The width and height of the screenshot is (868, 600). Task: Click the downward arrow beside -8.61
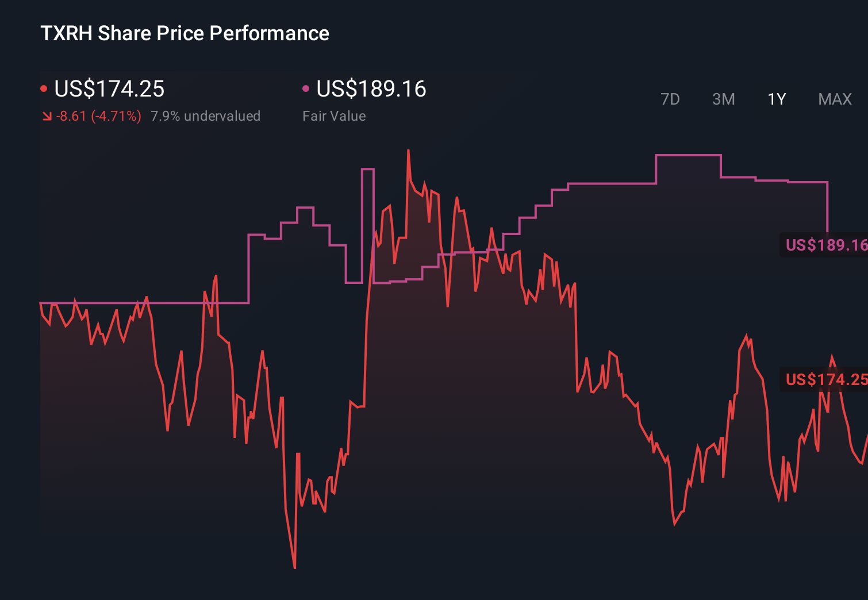(47, 116)
